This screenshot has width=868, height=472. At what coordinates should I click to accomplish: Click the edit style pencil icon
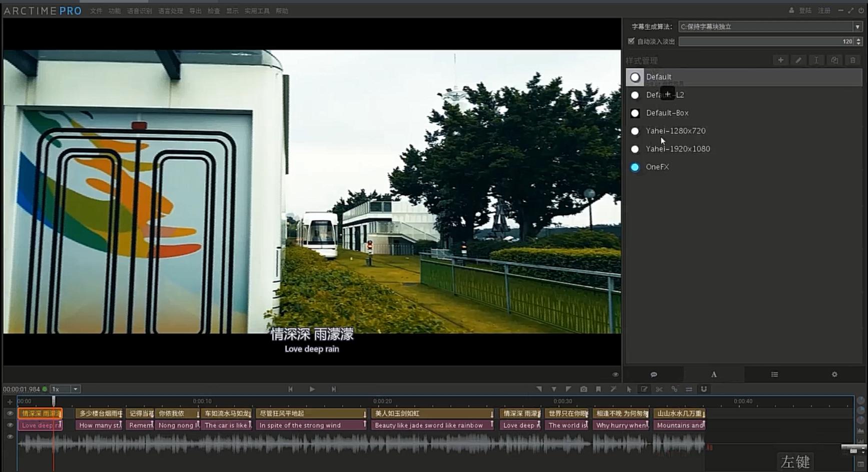point(798,60)
